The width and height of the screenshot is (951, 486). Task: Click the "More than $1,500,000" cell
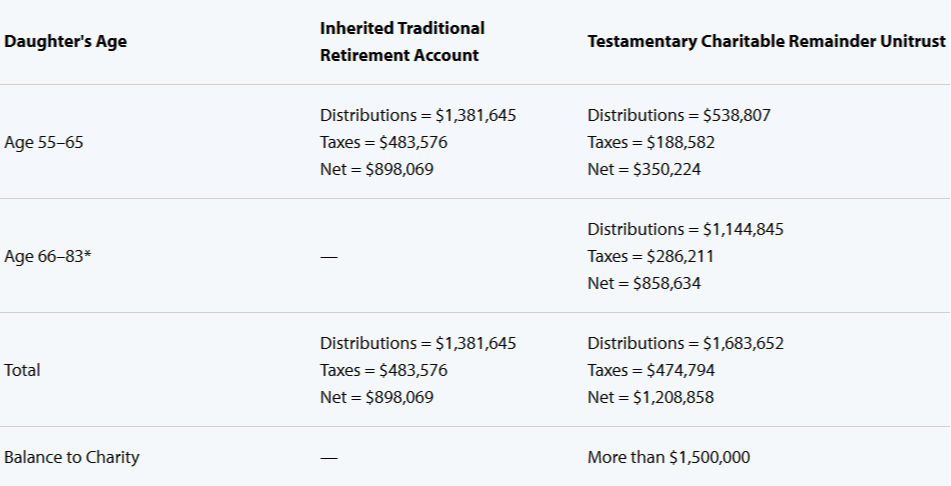[669, 457]
